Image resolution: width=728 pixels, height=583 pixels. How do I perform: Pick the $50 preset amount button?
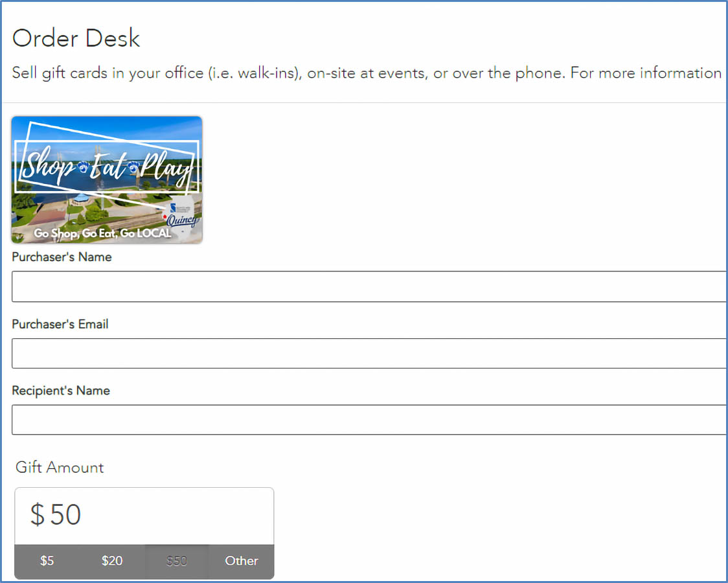[x=177, y=561]
